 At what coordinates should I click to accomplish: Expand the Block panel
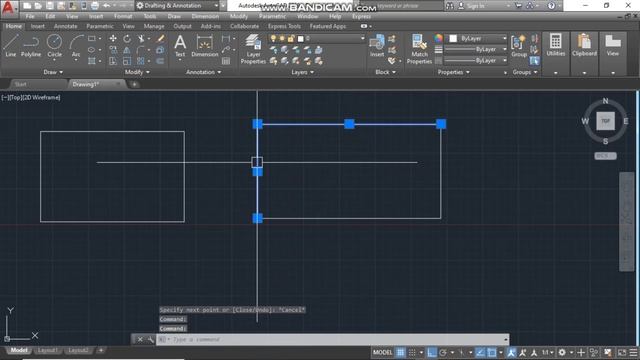point(385,72)
